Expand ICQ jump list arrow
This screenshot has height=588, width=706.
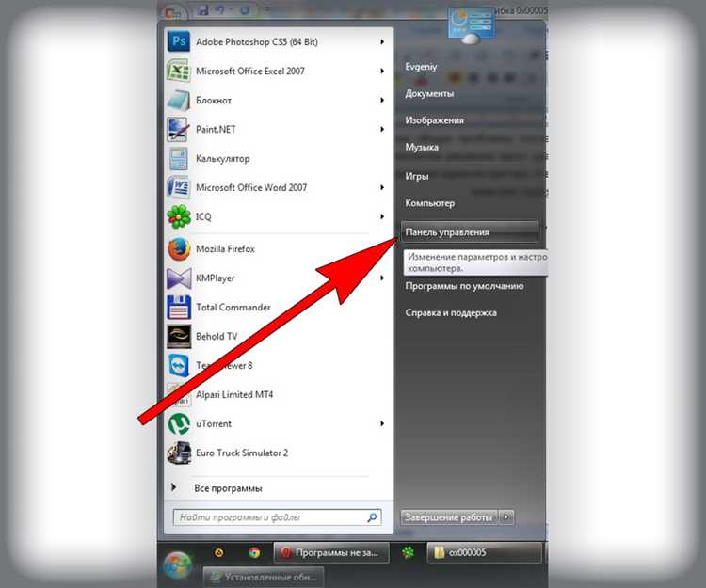click(x=382, y=216)
